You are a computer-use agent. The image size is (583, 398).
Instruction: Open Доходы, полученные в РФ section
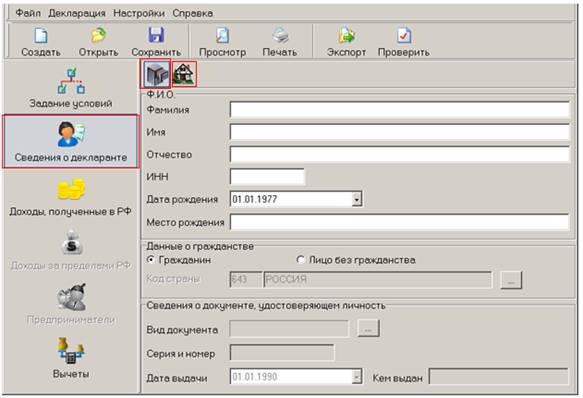click(71, 197)
